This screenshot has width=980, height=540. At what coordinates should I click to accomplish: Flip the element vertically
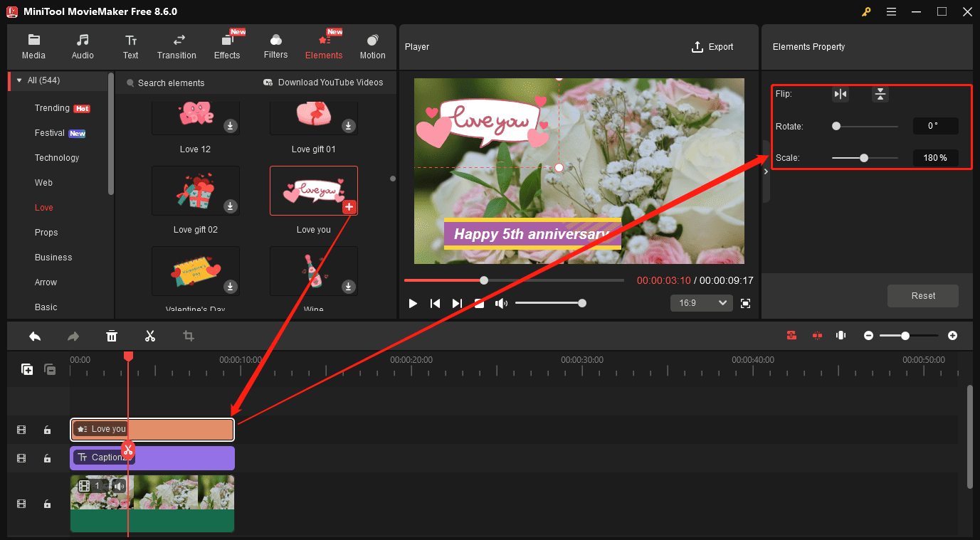point(880,94)
